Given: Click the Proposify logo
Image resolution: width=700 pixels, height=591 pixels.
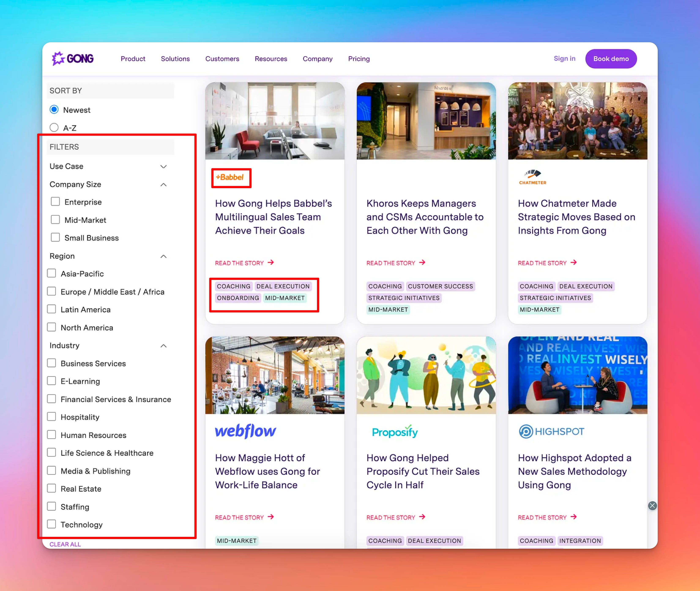Looking at the screenshot, I should point(395,432).
